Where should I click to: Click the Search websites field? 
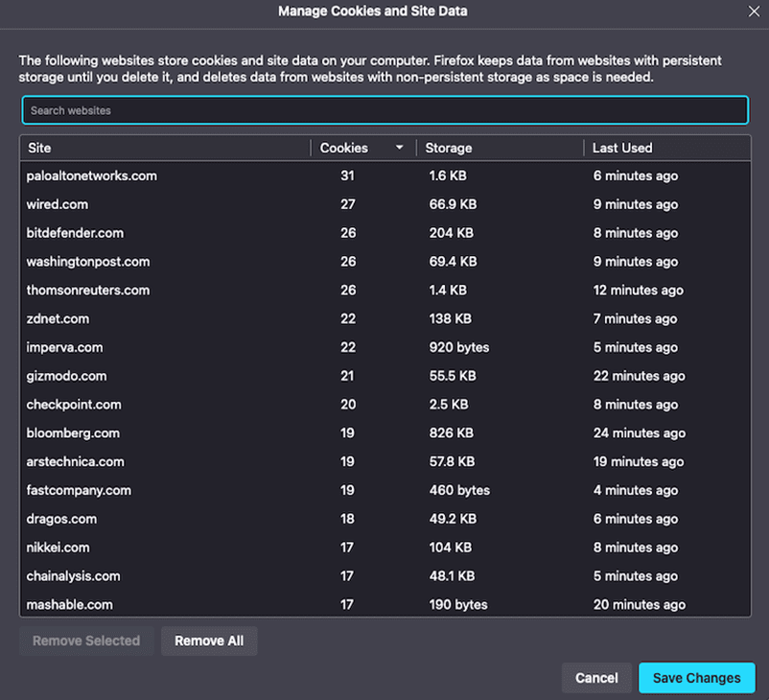384,110
